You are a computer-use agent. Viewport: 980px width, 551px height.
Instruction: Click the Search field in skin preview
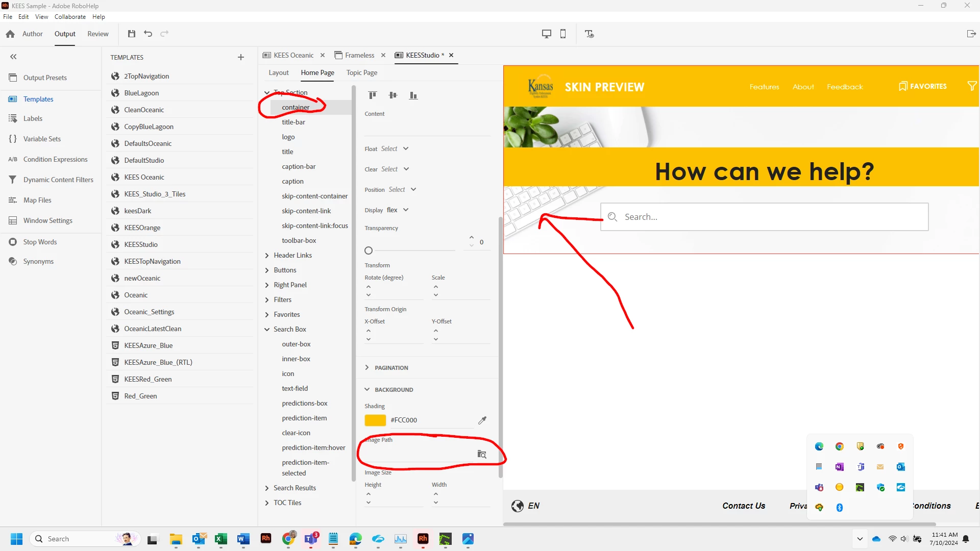(x=764, y=217)
